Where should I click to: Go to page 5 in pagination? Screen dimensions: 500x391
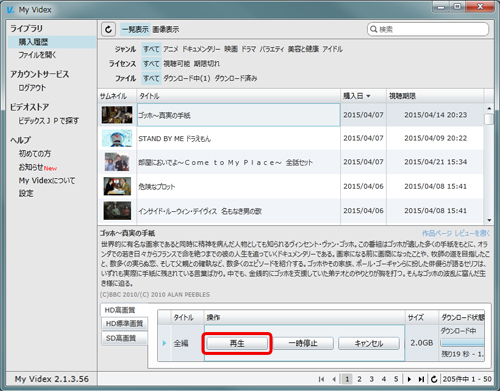pyautogui.click(x=396, y=379)
